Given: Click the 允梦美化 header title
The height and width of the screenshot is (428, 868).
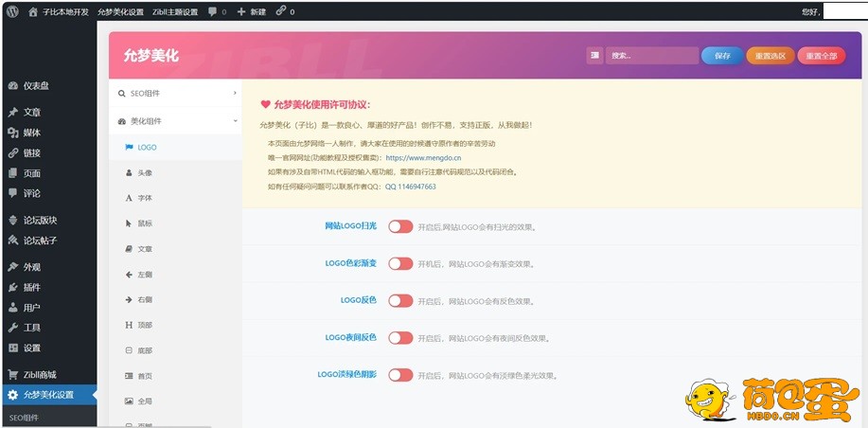Looking at the screenshot, I should (151, 56).
